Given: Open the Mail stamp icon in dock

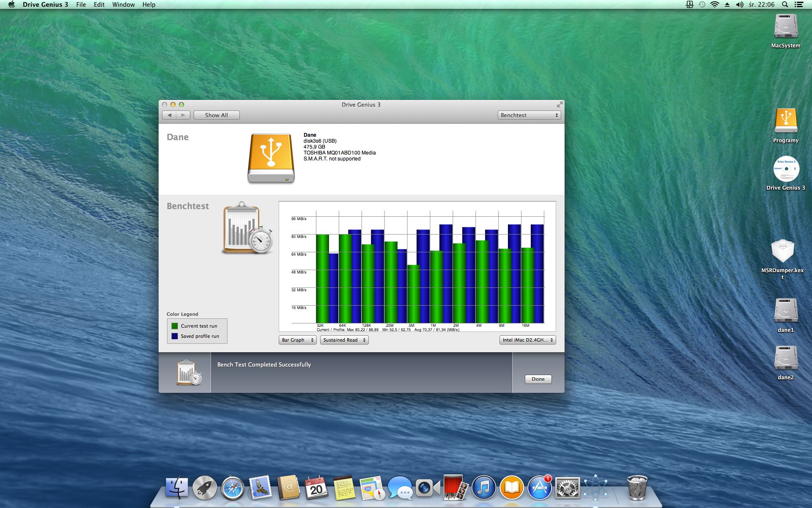Looking at the screenshot, I should 261,488.
